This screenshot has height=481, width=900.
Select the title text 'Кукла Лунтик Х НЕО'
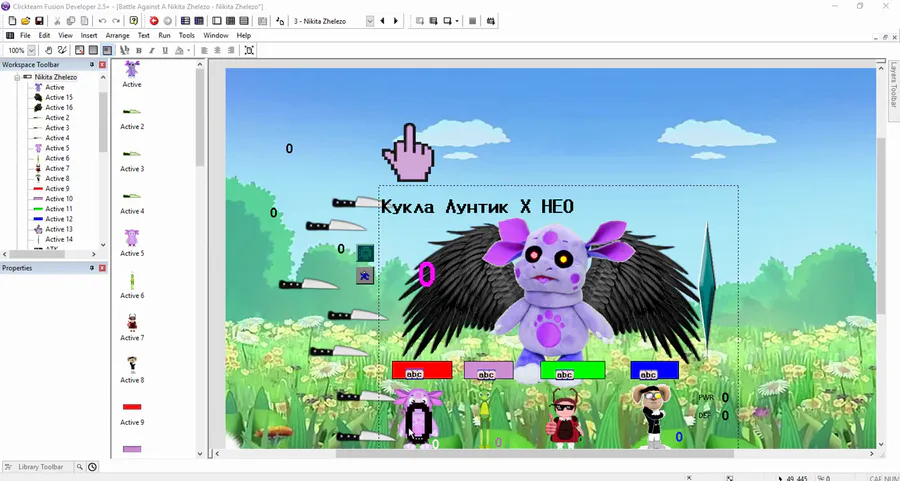pyautogui.click(x=478, y=207)
